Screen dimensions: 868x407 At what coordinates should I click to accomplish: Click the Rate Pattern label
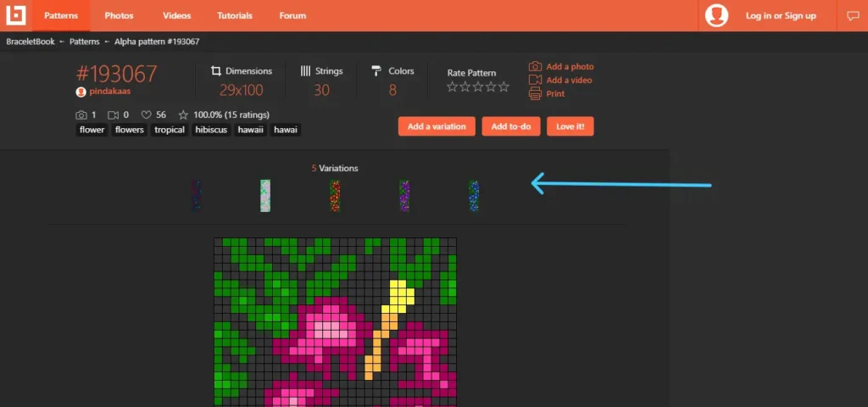(x=471, y=73)
